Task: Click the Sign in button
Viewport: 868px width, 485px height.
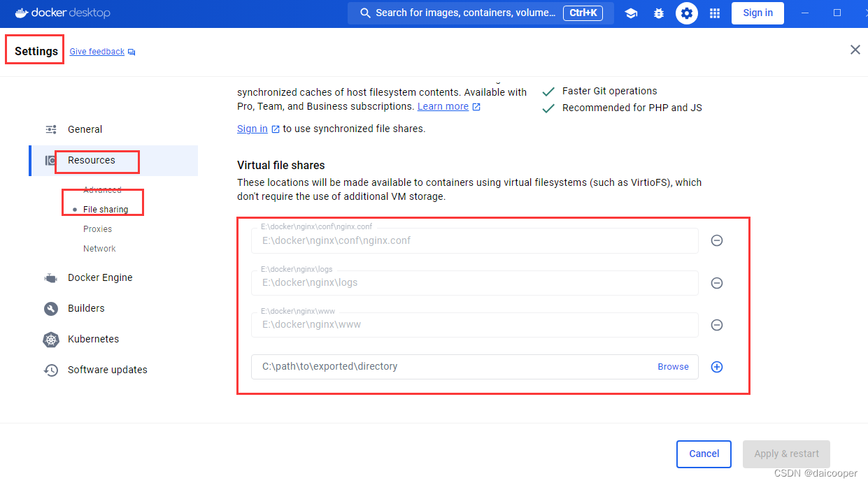Action: [x=757, y=13]
